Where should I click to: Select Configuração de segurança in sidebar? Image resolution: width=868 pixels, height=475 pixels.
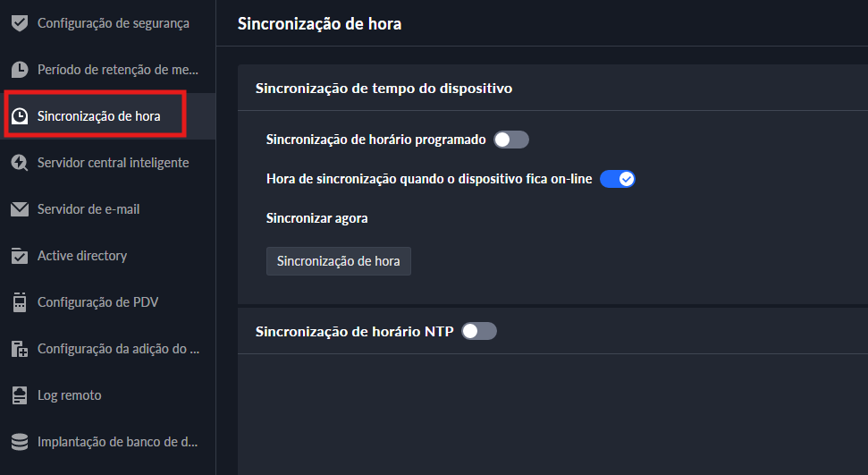(113, 23)
